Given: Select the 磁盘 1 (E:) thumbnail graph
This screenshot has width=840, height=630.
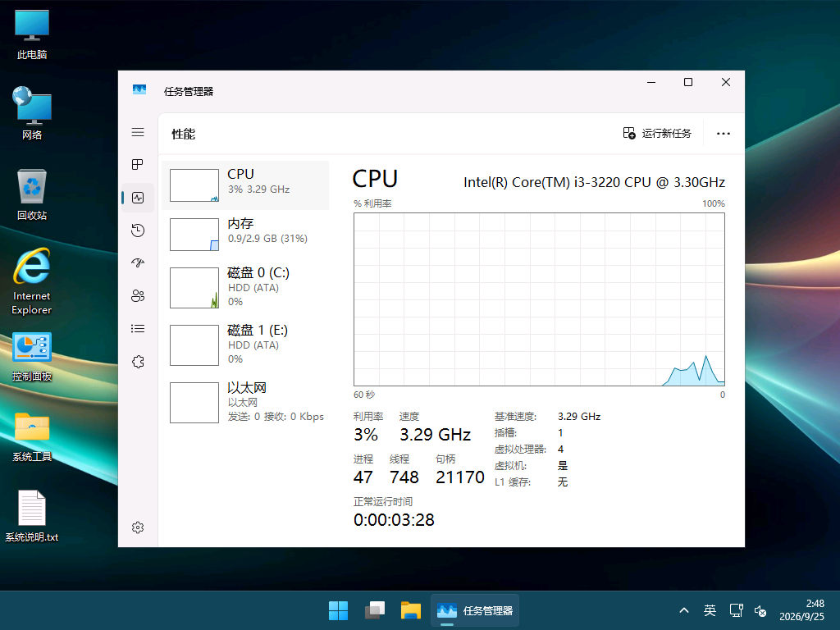Looking at the screenshot, I should pyautogui.click(x=194, y=345).
